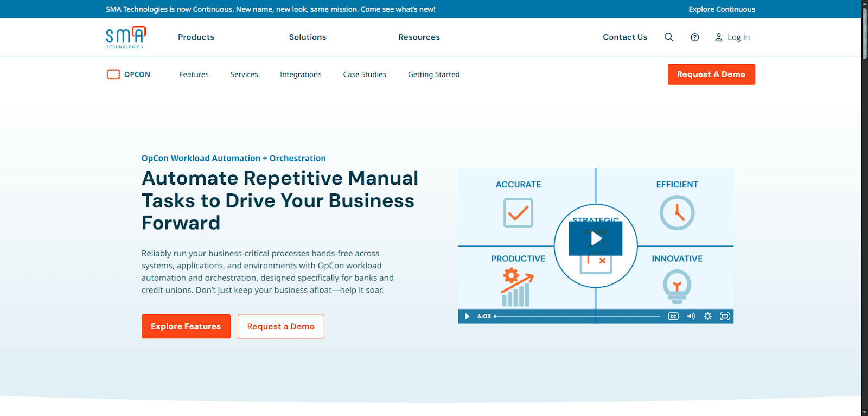Image resolution: width=868 pixels, height=416 pixels.
Task: Mute the video volume
Action: (x=691, y=316)
